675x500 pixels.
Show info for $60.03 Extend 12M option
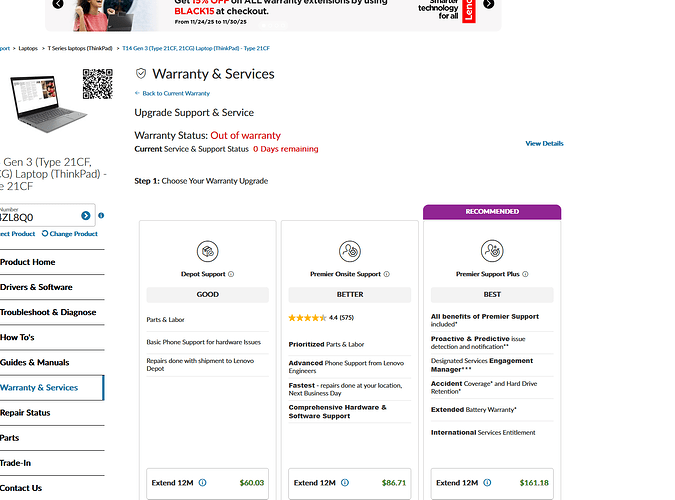pos(202,482)
